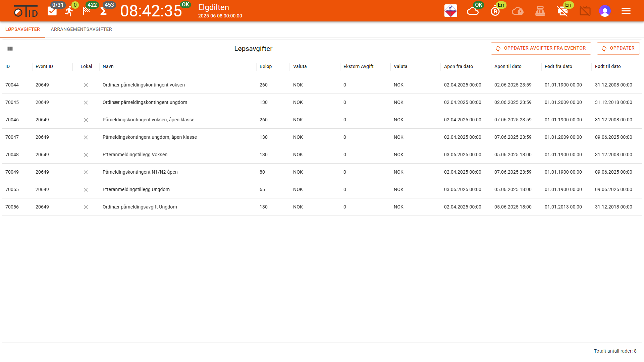This screenshot has height=362, width=644.
Task: Switch to the Arrangementsavgifter tab
Action: pos(82,29)
